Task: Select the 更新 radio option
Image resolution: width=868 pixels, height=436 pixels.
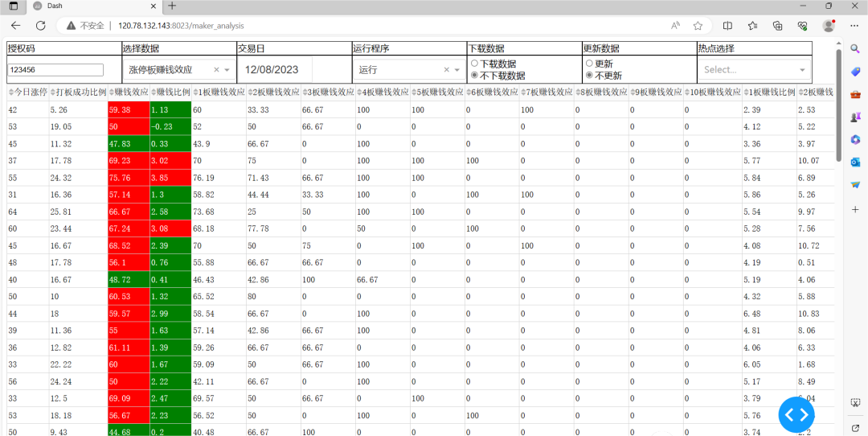Action: 589,64
